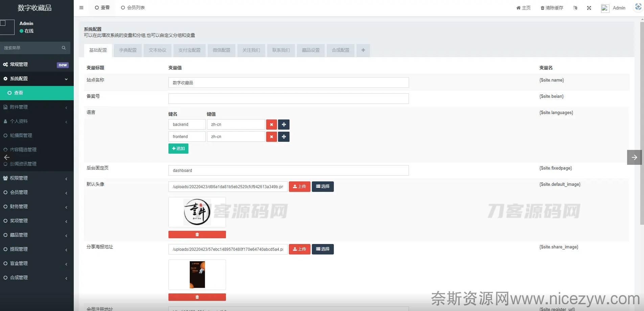Screen dimensions: 644x311
Task: Select the 查看 top navigation tab
Action: click(x=102, y=7)
